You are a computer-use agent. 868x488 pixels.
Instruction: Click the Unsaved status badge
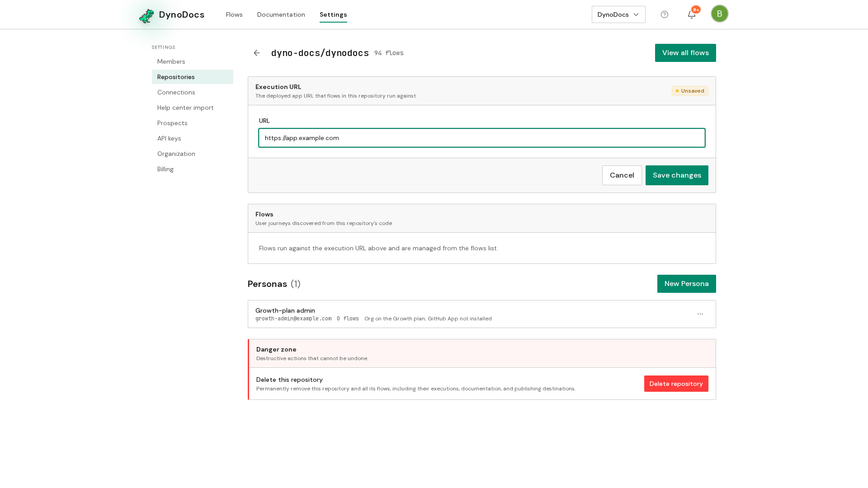point(690,91)
